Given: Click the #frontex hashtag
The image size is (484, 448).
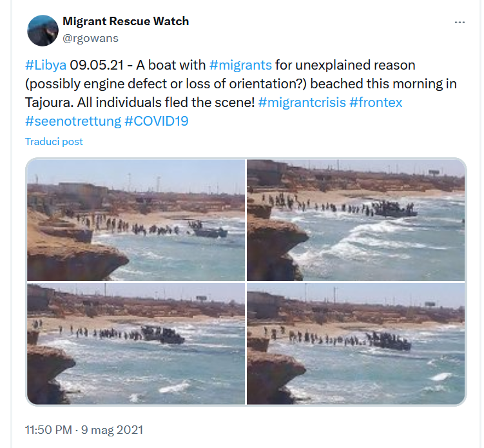Looking at the screenshot, I should coord(376,102).
